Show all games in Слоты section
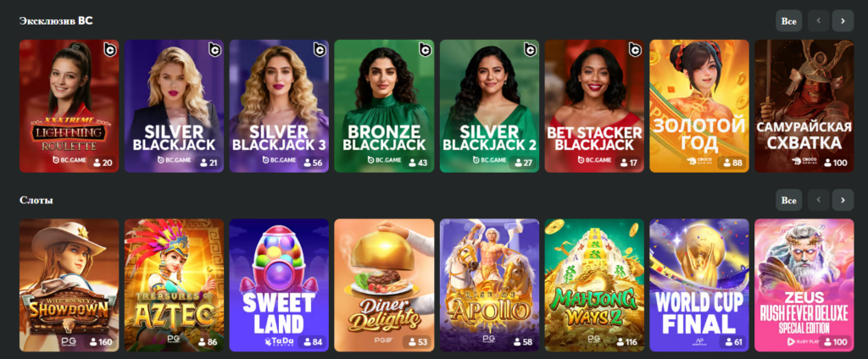Viewport: 868px width, 359px height. tap(789, 200)
